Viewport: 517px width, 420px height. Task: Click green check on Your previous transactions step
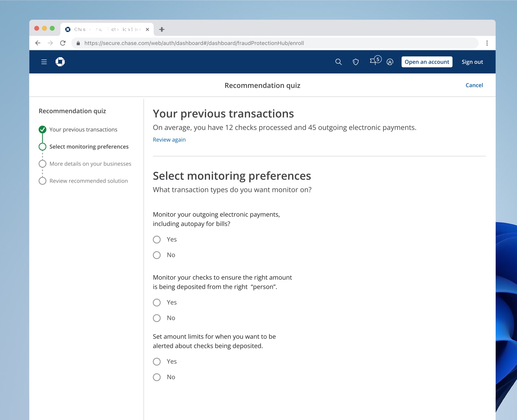42,130
